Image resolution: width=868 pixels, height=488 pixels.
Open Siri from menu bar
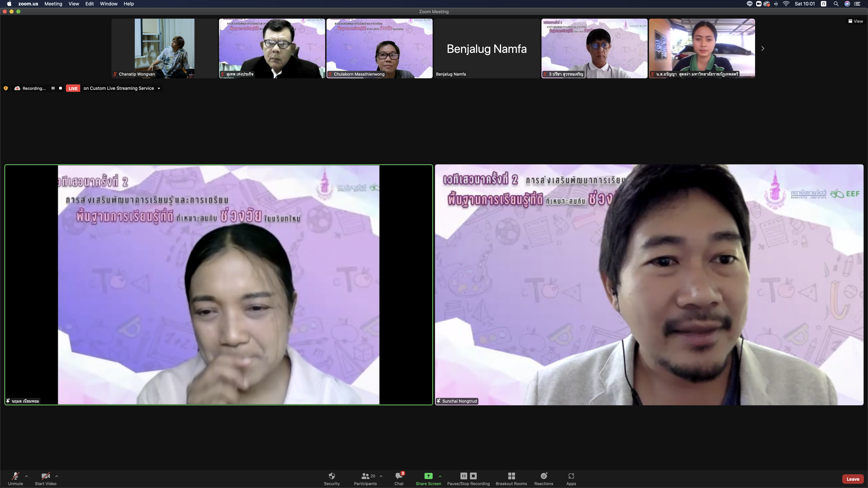point(847,4)
